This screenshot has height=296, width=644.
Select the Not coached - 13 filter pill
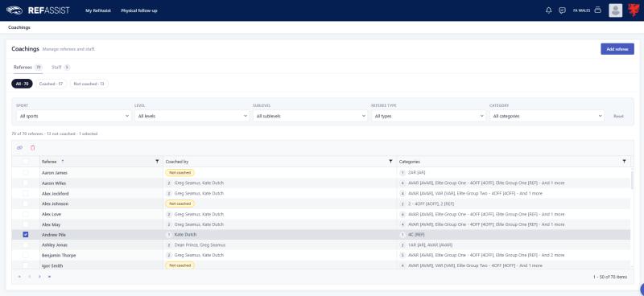(89, 84)
